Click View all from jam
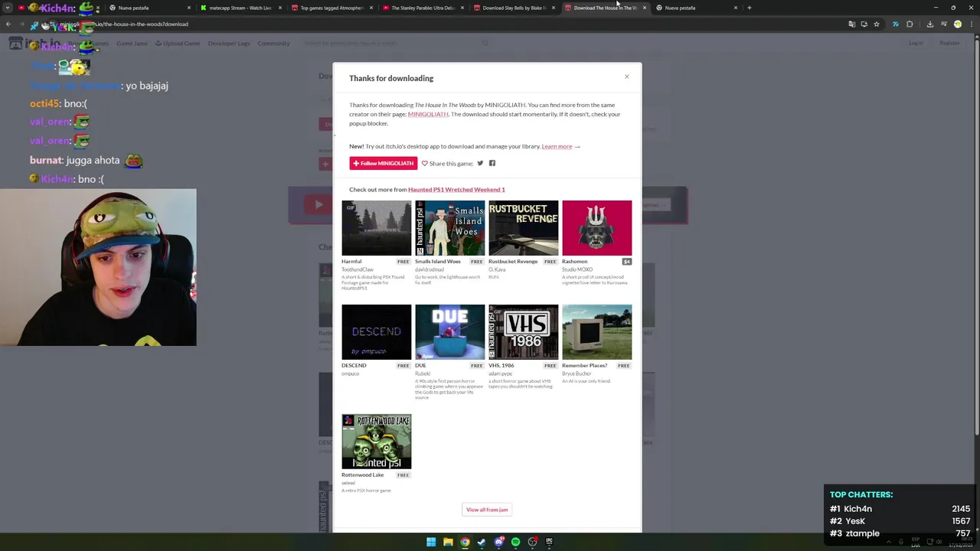980x551 pixels. 487,510
